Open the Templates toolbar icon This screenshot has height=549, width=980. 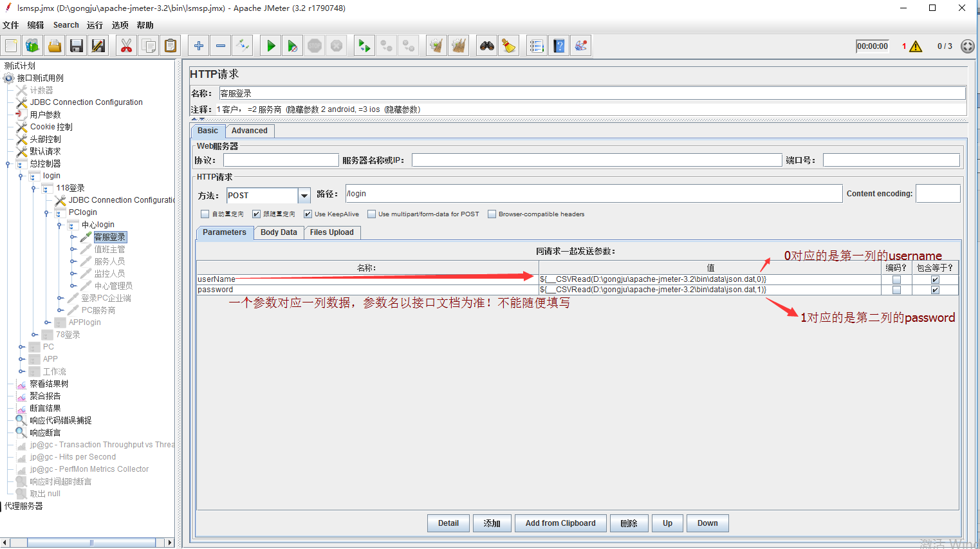(33, 46)
